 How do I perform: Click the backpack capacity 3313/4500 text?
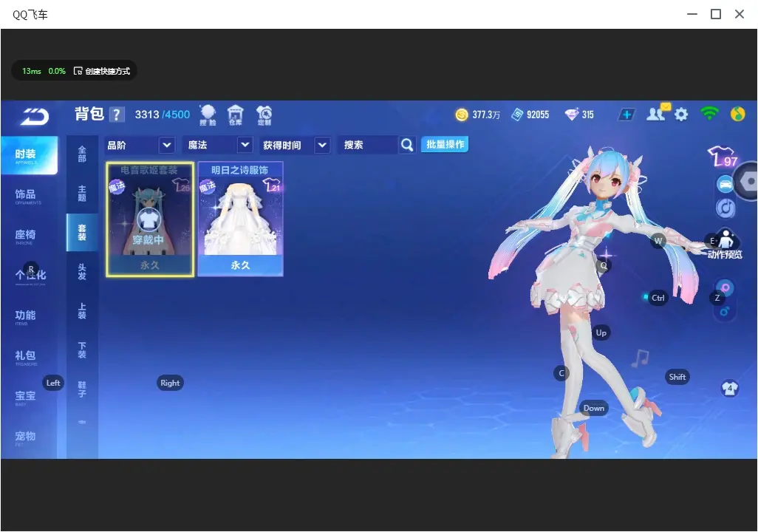coord(163,115)
